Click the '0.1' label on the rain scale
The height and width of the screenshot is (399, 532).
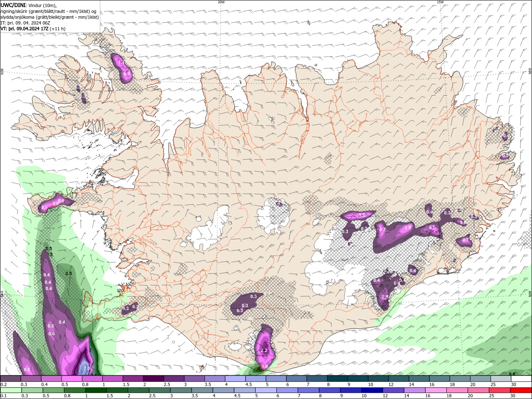point(3,396)
